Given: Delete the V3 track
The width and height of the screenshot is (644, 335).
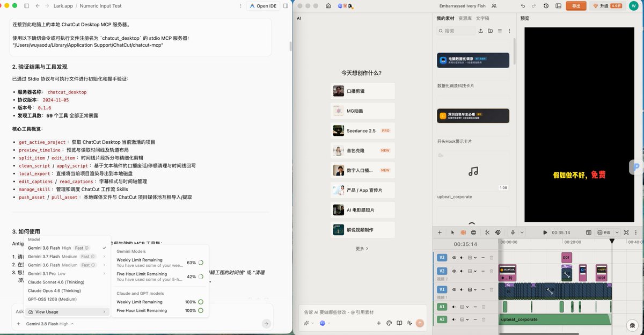Looking at the screenshot, I should click(492, 258).
